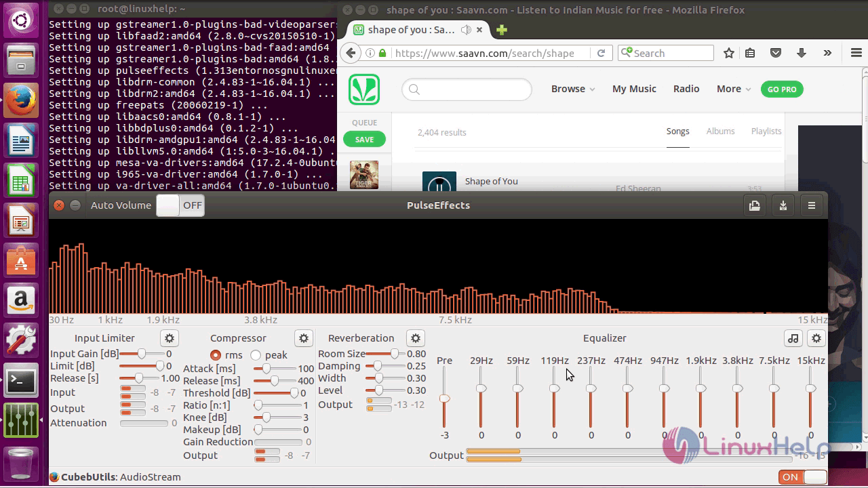Open Firefox hamburger menu

pos(856,53)
